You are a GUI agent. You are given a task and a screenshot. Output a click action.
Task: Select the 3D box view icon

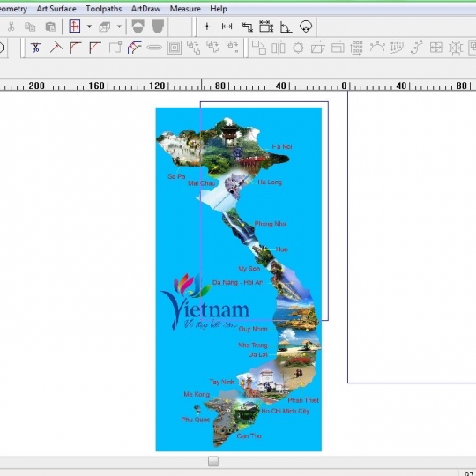pos(104,26)
